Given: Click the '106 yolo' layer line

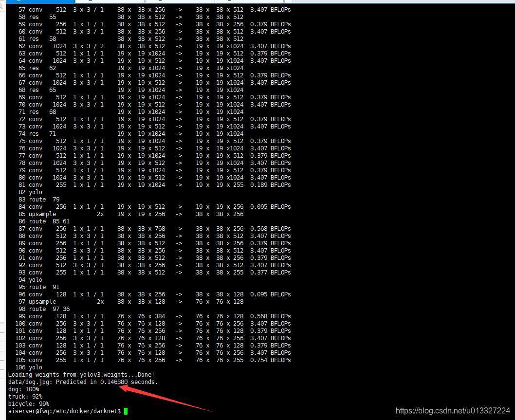Looking at the screenshot, I should (29, 367).
